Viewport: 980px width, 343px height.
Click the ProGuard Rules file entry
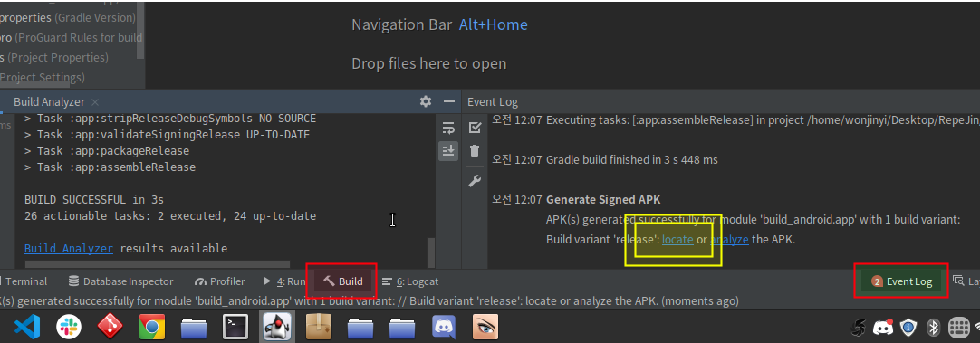(72, 37)
